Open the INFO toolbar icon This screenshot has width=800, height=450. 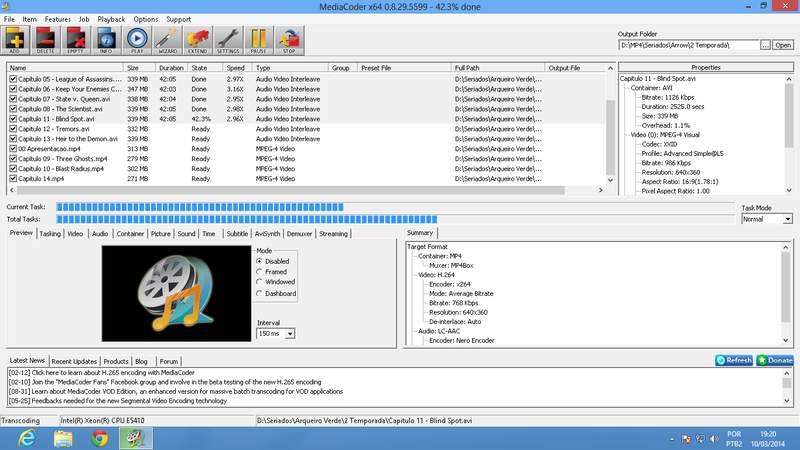pos(106,40)
